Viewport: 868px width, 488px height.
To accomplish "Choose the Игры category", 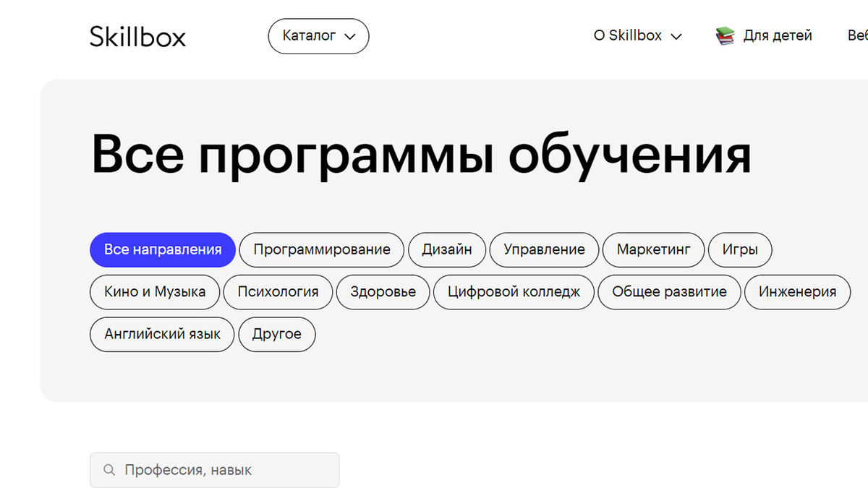I will pos(740,250).
